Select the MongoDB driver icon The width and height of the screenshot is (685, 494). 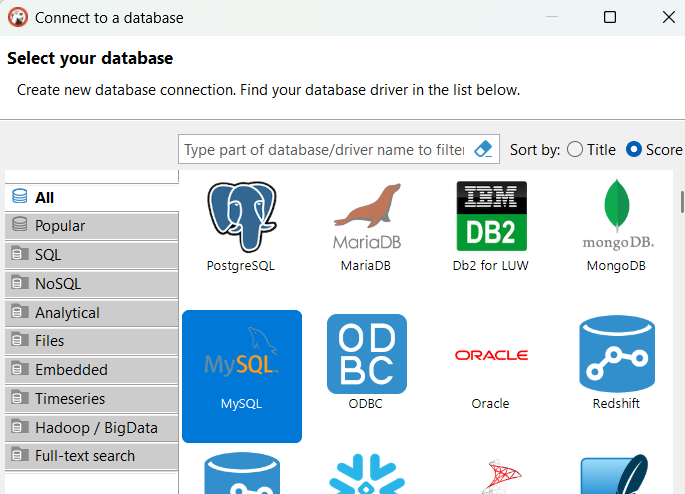[x=616, y=228]
